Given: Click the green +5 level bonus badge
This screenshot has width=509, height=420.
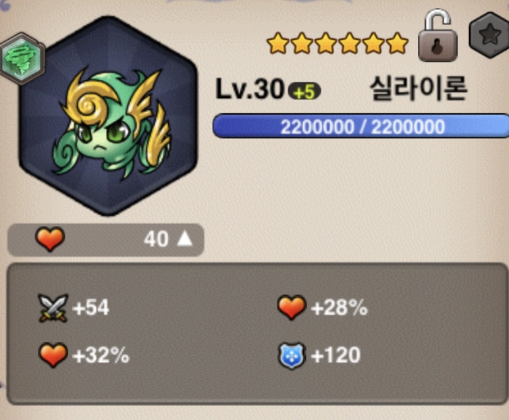Looking at the screenshot, I should pyautogui.click(x=304, y=92).
